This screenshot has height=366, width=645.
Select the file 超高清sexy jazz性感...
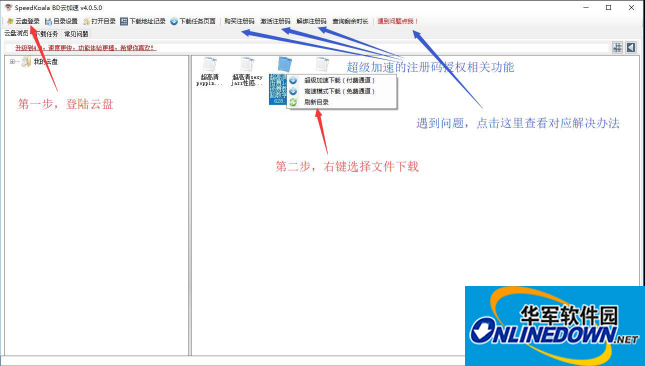point(247,71)
